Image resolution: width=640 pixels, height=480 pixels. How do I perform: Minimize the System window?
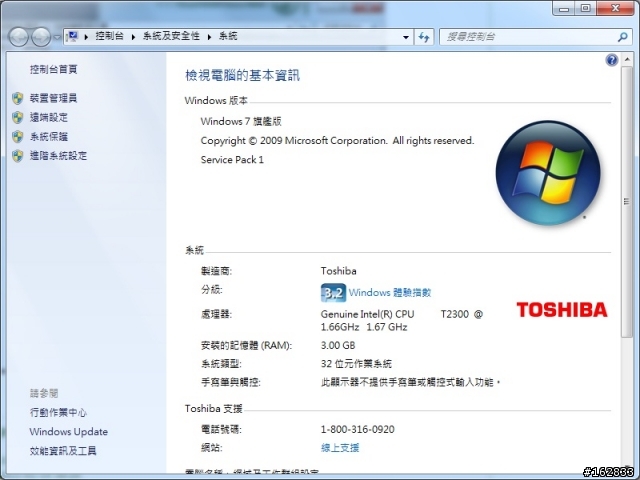(x=564, y=8)
